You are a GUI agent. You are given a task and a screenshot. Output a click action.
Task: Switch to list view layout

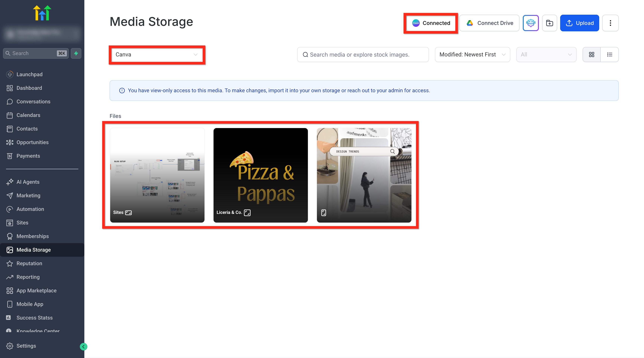point(610,55)
